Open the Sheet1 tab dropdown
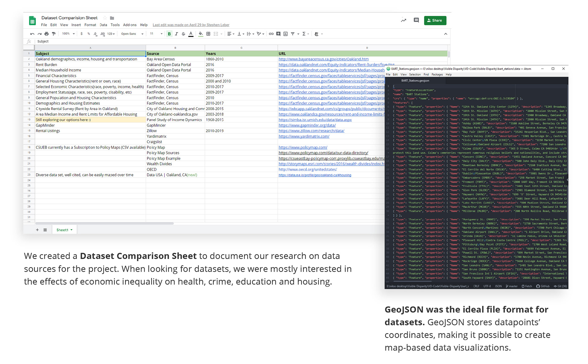This screenshot has width=588, height=364. [72, 230]
